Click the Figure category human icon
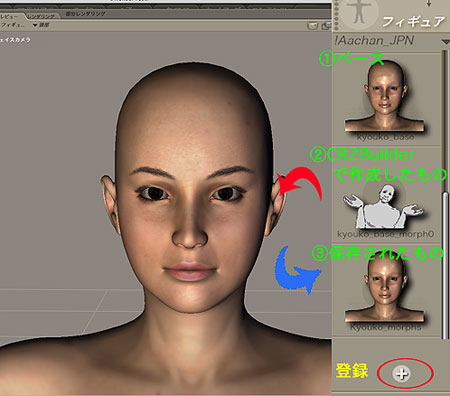The width and height of the screenshot is (450, 396). [359, 12]
